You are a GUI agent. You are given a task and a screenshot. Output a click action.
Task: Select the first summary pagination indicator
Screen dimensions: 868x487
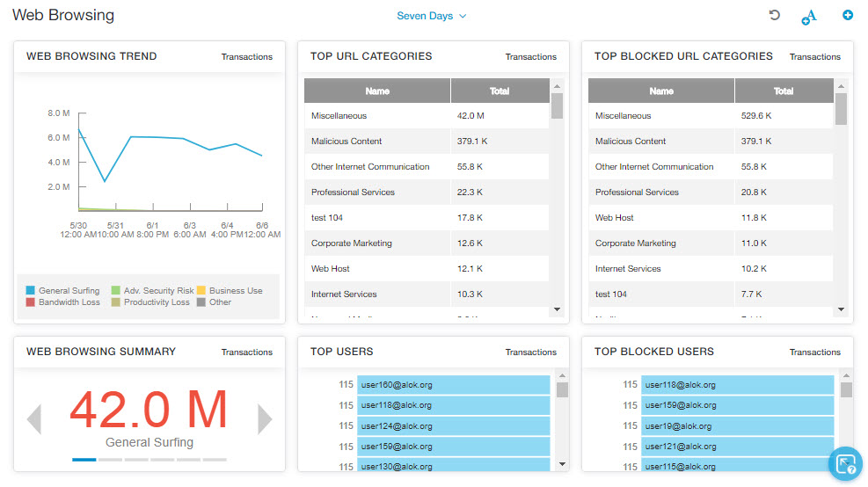84,459
